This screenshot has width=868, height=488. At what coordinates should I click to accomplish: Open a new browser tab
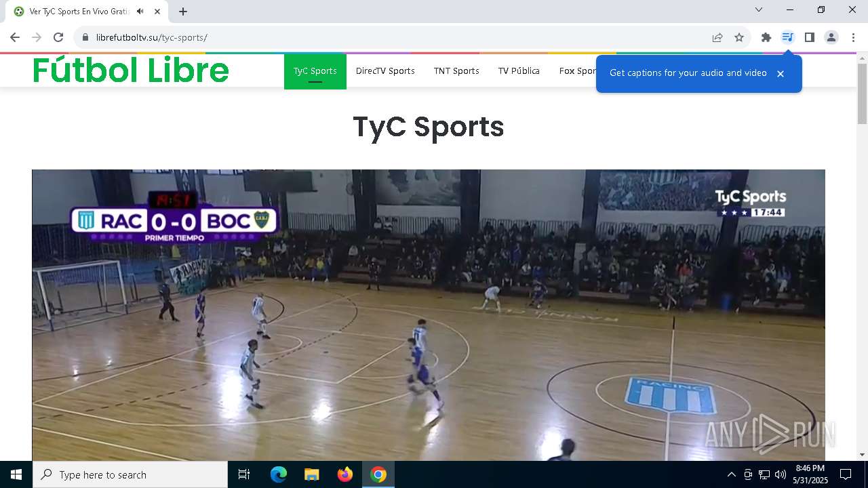[x=183, y=12]
